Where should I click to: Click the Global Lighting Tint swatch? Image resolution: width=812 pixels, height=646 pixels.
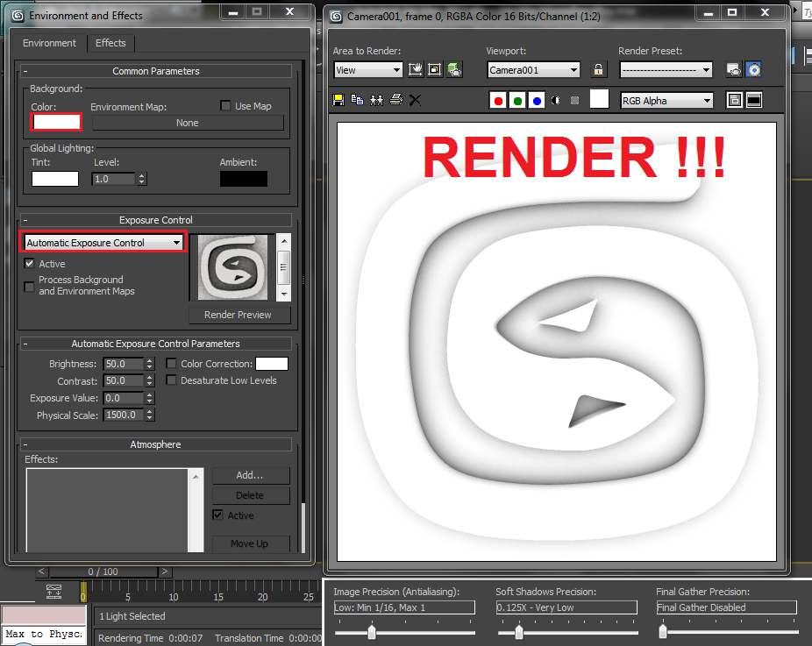click(55, 179)
